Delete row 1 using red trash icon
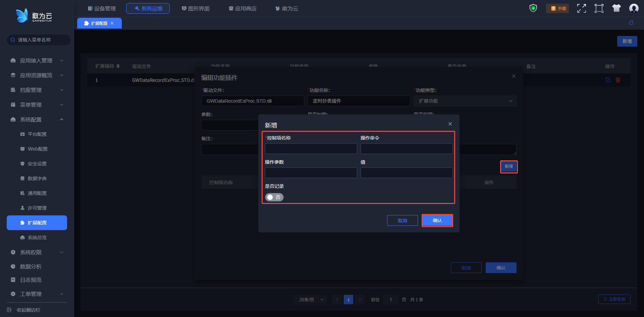The width and height of the screenshot is (644, 317). click(x=618, y=80)
